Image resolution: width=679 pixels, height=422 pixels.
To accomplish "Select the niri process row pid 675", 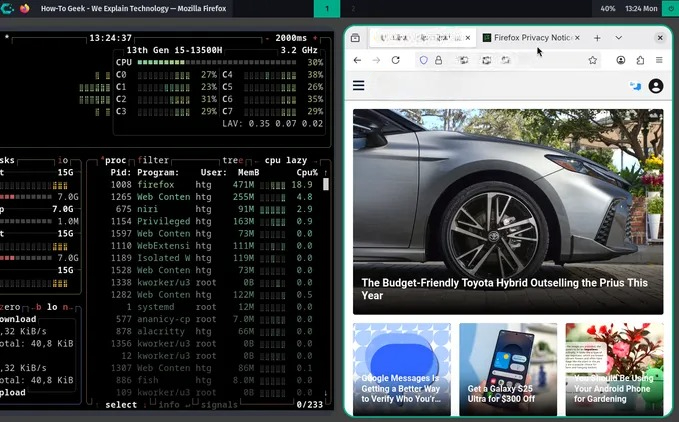I will (x=211, y=209).
